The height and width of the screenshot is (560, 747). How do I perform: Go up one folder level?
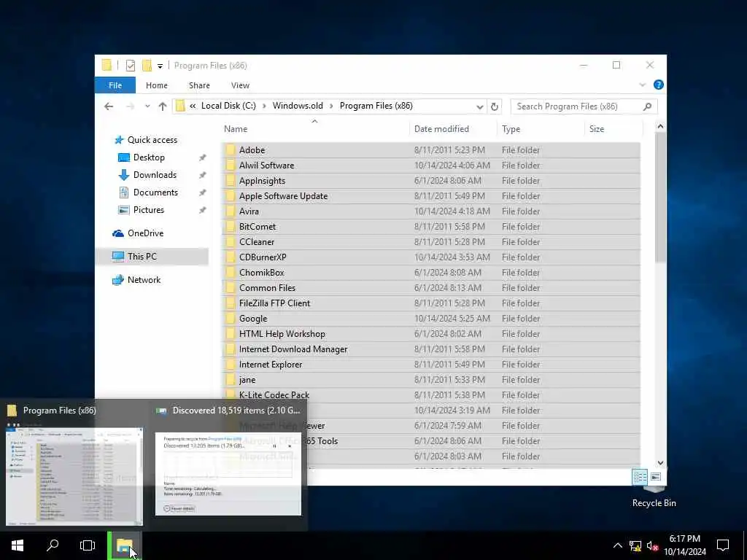coord(163,106)
